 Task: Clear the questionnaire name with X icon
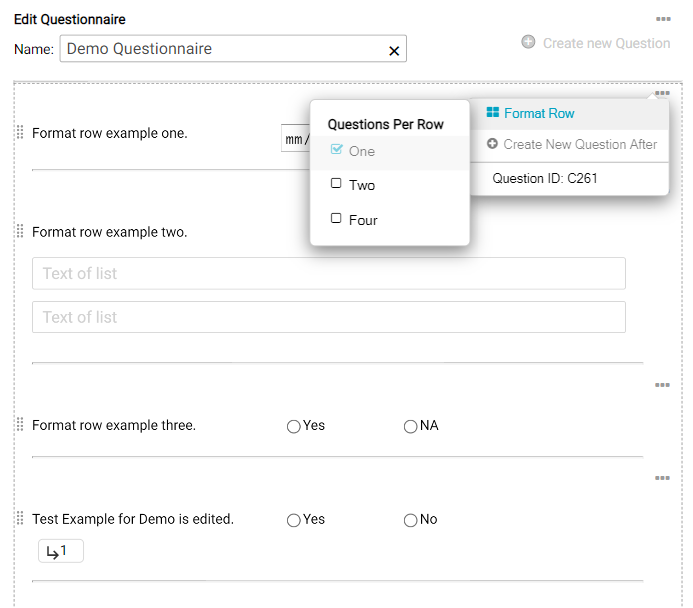pyautogui.click(x=393, y=50)
